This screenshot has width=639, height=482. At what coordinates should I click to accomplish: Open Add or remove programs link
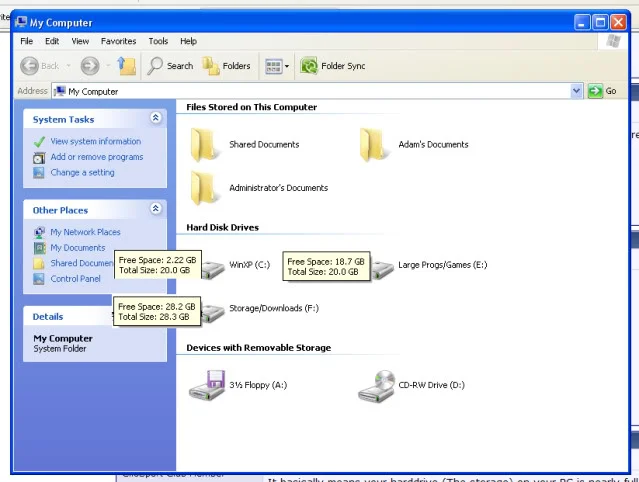[97, 157]
